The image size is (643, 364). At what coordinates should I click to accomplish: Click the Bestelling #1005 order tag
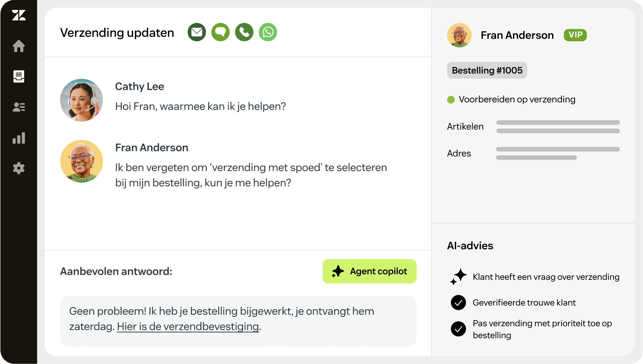(x=487, y=70)
